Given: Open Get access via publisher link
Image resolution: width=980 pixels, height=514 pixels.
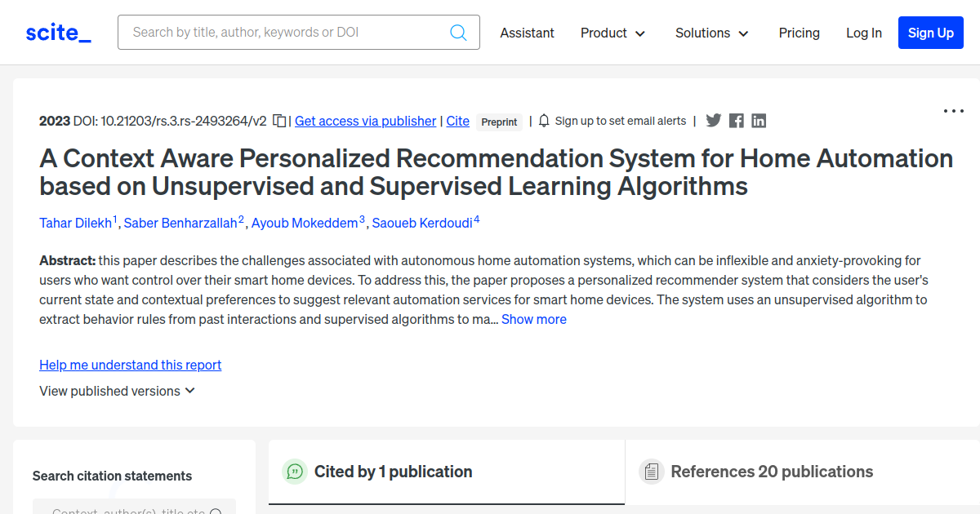Looking at the screenshot, I should click(x=365, y=121).
